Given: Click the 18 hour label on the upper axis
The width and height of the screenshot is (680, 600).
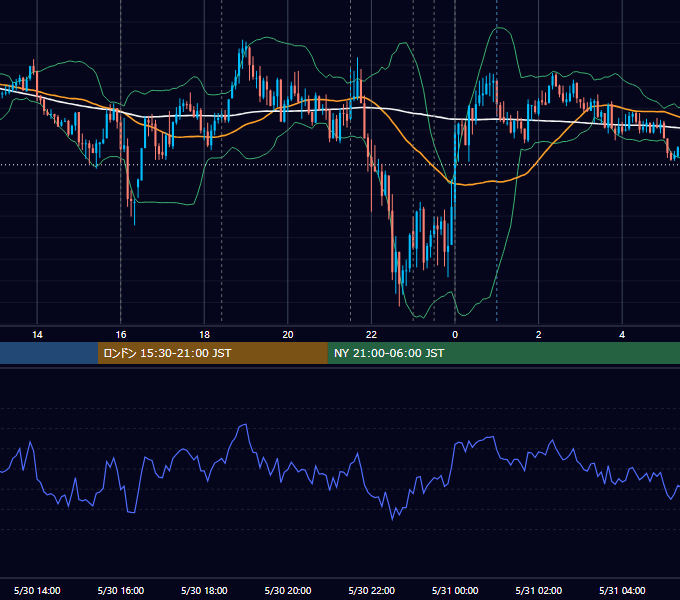Looking at the screenshot, I should point(204,335).
